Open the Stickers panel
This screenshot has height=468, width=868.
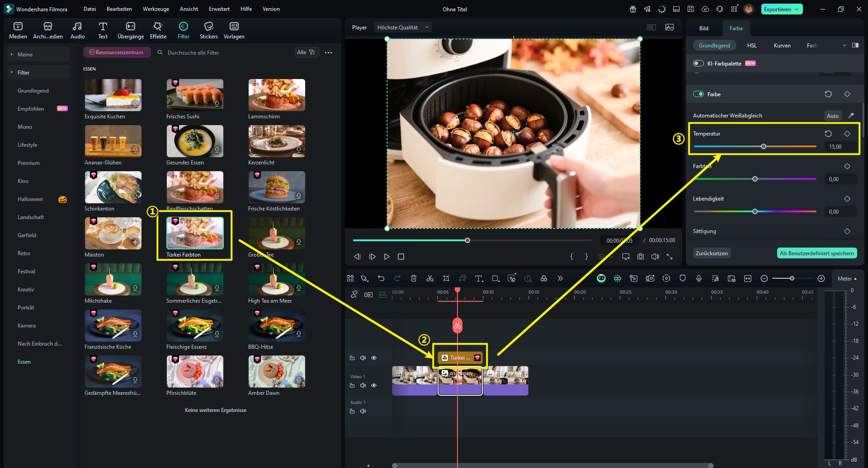(208, 30)
